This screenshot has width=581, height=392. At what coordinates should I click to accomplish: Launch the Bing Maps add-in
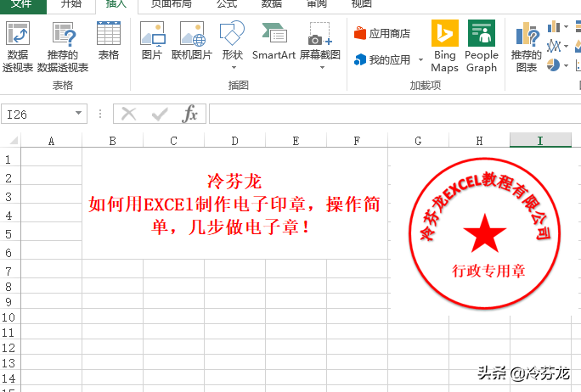444,47
